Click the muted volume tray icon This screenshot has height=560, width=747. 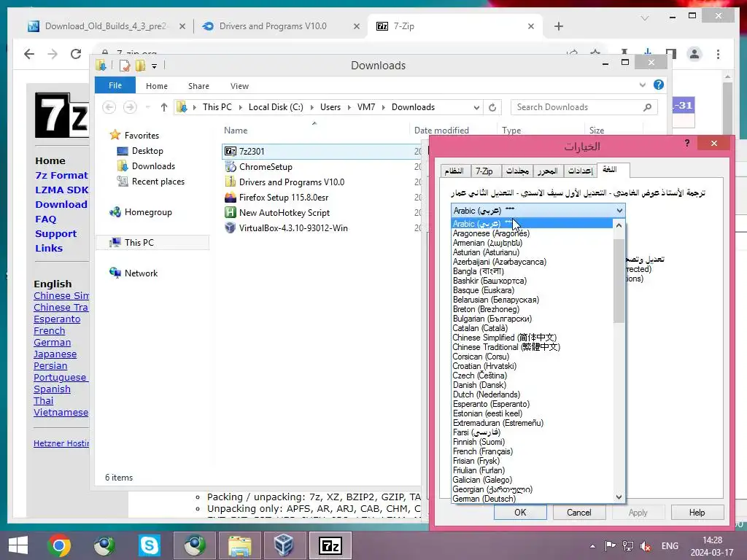coord(646,546)
